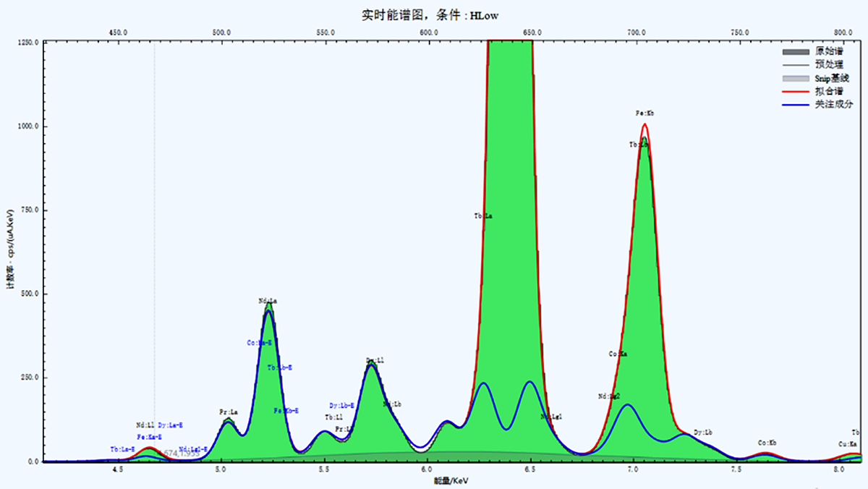Click the 6.5 tick on energy axis
Screen dimensions: 868x489
(x=531, y=470)
